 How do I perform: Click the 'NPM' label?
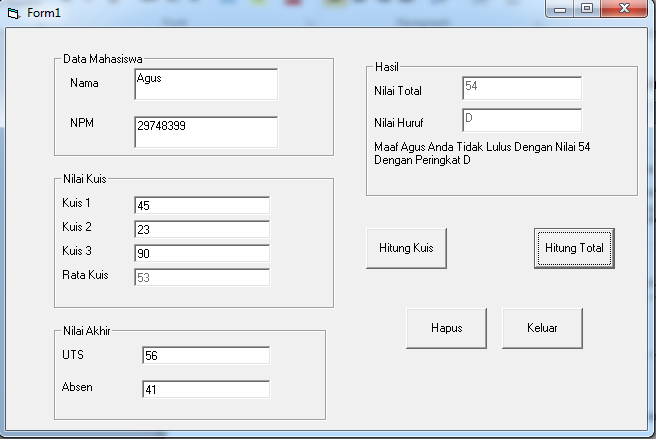tap(82, 123)
